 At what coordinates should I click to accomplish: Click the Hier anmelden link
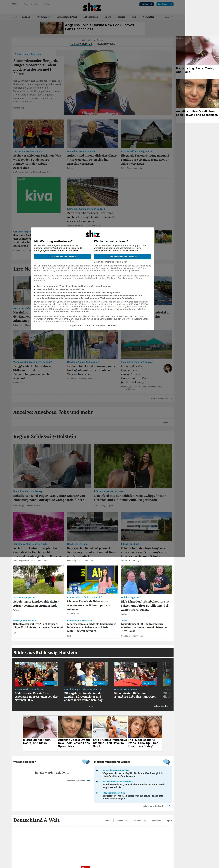(120, 262)
